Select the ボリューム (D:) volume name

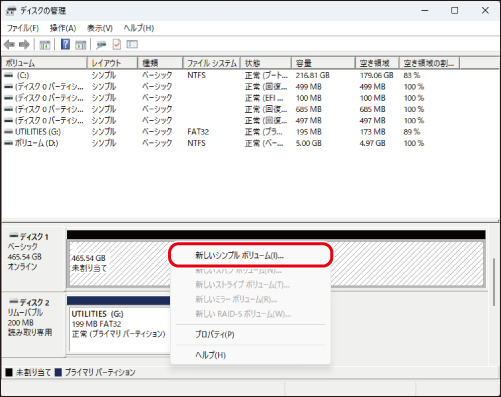[36, 143]
